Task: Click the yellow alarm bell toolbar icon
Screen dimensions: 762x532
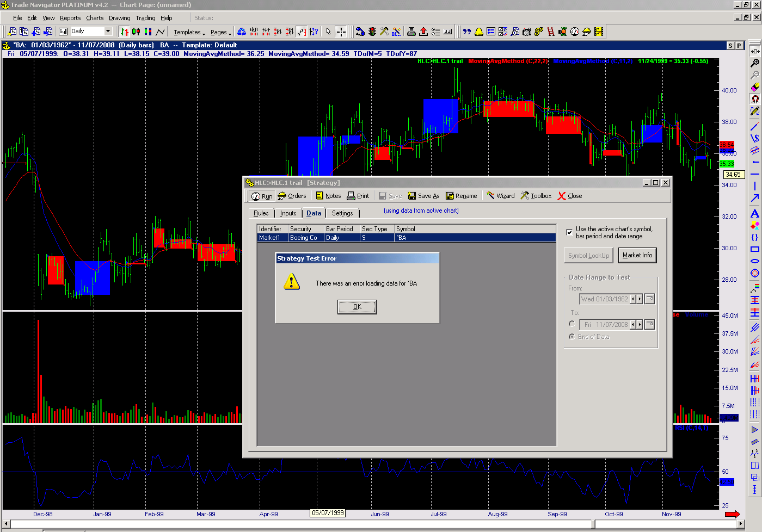Action: tap(479, 32)
